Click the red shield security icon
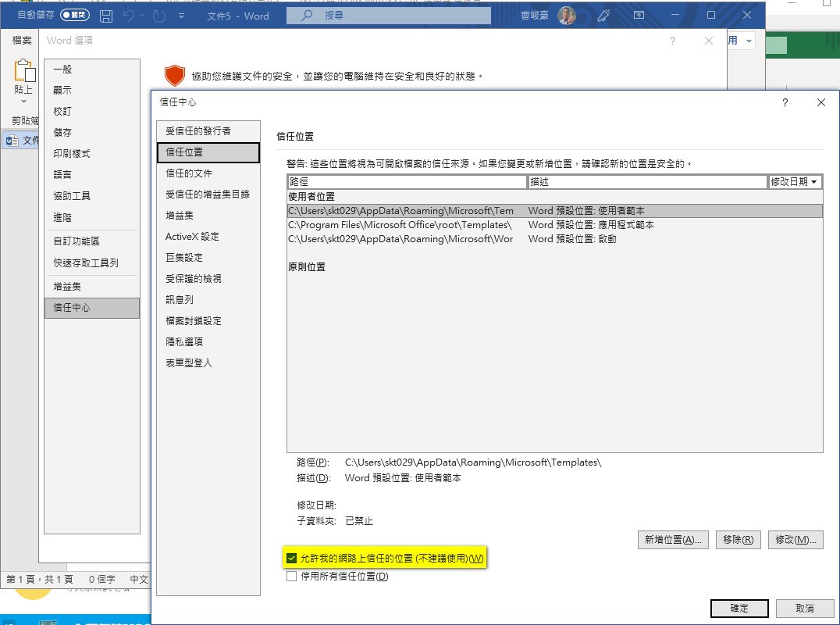 coord(175,76)
